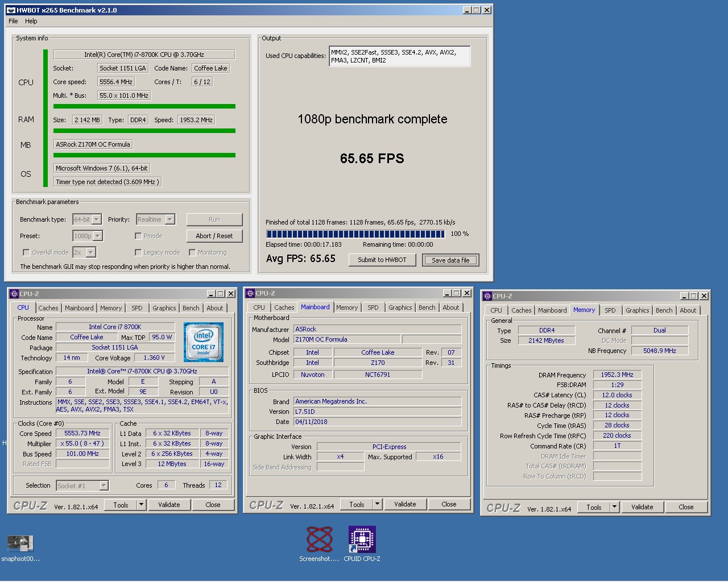Click the Command Rate 1T value
This screenshot has height=582, width=728.
click(x=617, y=446)
